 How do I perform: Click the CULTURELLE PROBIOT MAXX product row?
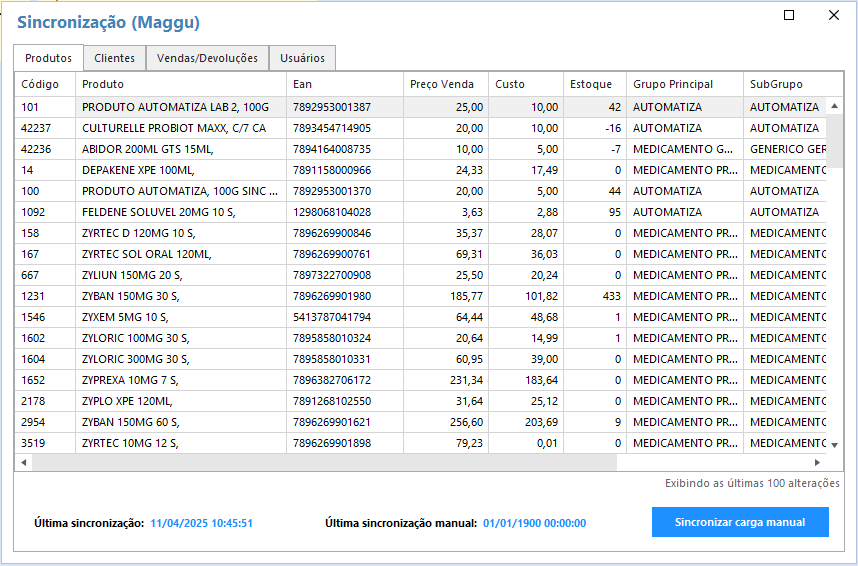(180, 128)
